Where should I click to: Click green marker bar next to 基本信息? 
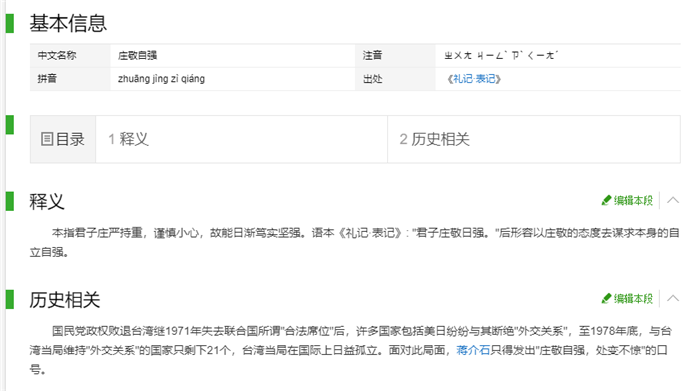click(x=10, y=23)
